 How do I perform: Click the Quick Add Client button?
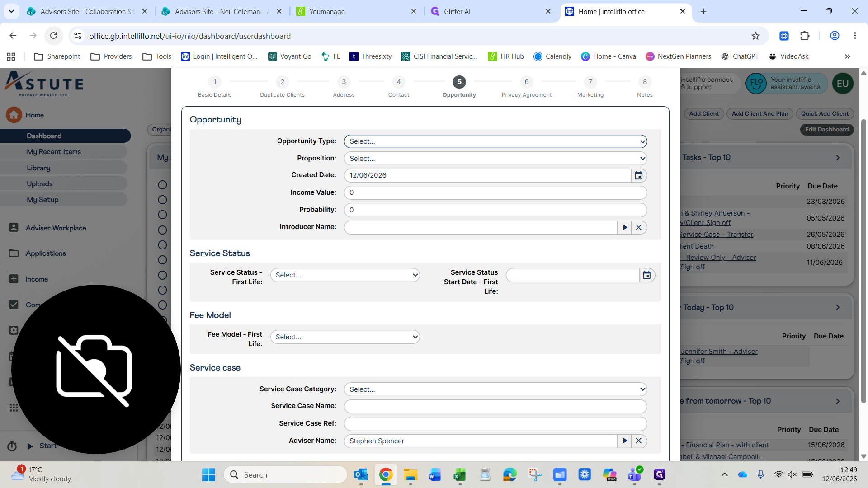point(825,113)
